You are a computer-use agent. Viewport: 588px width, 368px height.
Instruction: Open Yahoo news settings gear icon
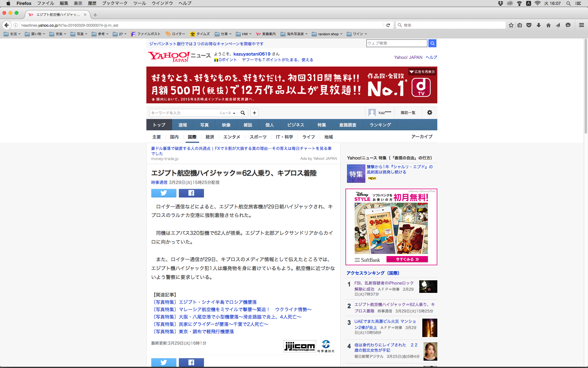pyautogui.click(x=429, y=113)
